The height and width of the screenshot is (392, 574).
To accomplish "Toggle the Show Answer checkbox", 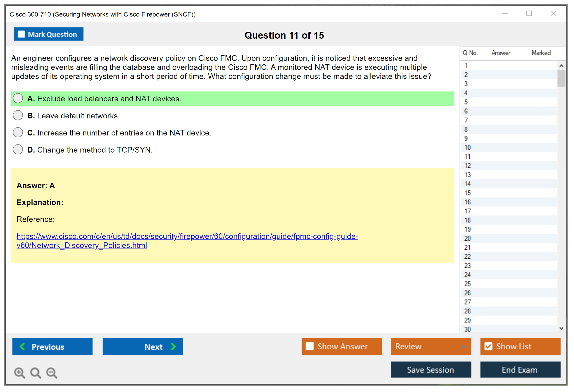I will point(310,346).
